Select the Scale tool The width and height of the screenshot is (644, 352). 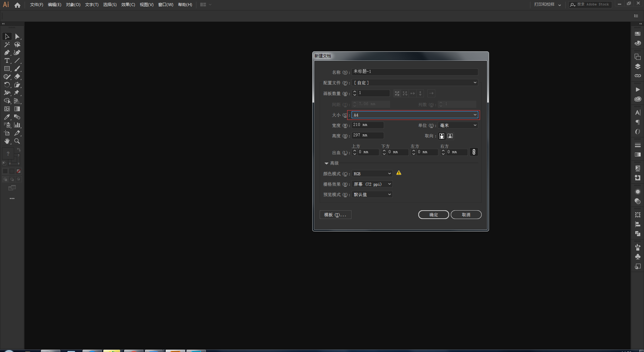(x=17, y=85)
